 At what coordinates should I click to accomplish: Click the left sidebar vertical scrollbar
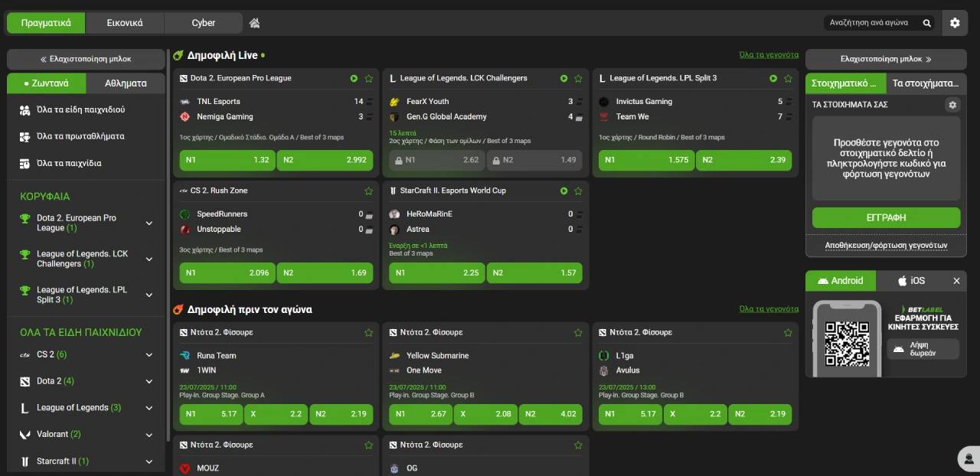coord(168,245)
